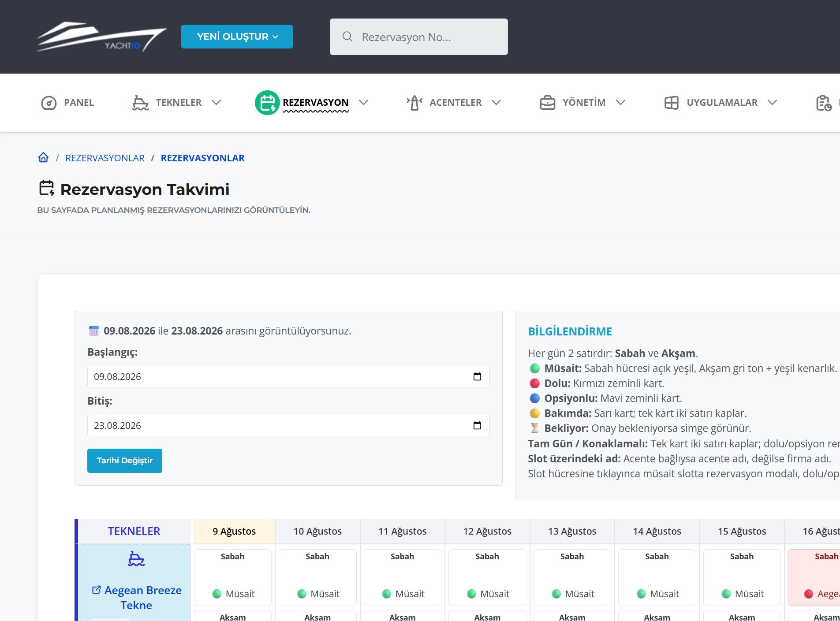Click the Rezervasyon No search field
Image resolution: width=840 pixels, height=621 pixels.
[419, 37]
